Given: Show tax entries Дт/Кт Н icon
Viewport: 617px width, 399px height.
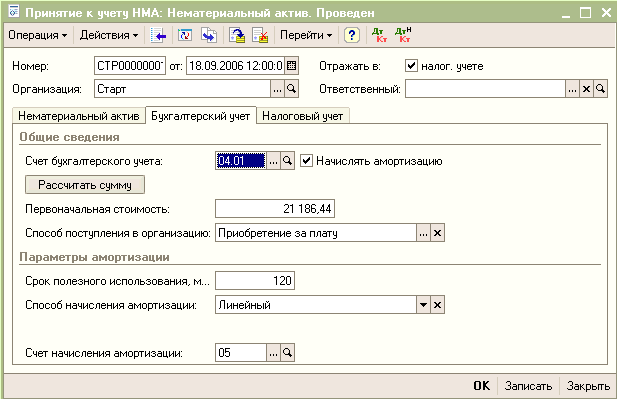Looking at the screenshot, I should tap(403, 35).
